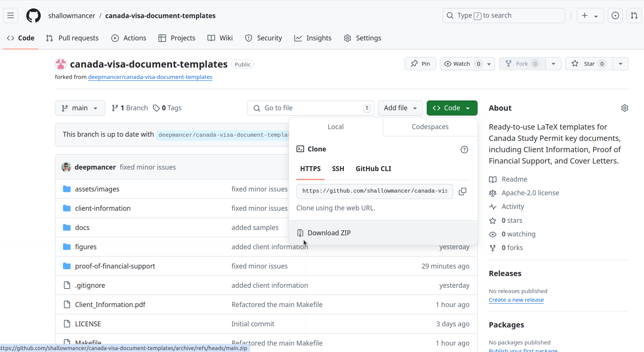Switch to the Codespaces tab
Viewport: 644px width, 352px height.
pyautogui.click(x=430, y=127)
